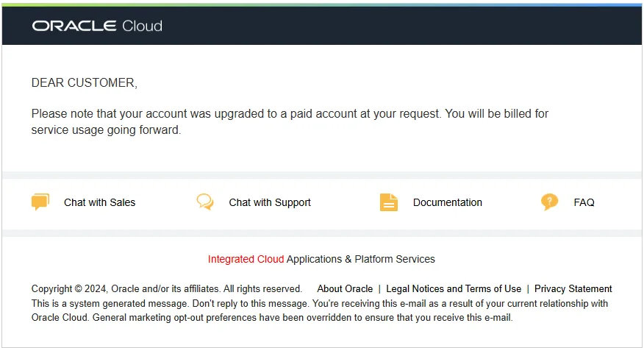Open the FAQ link text
The image size is (644, 348).
pos(584,202)
